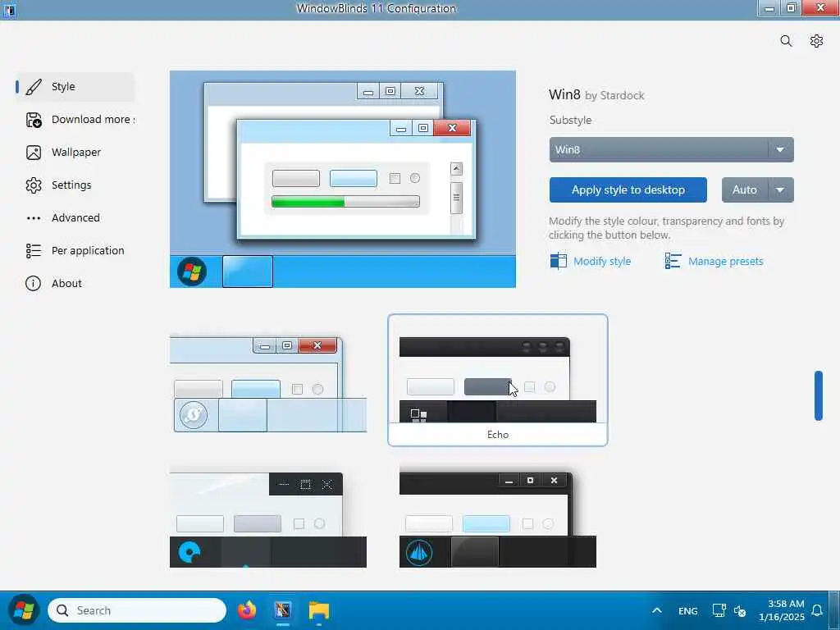This screenshot has height=630, width=840.
Task: Open the Style tab
Action: (75, 87)
